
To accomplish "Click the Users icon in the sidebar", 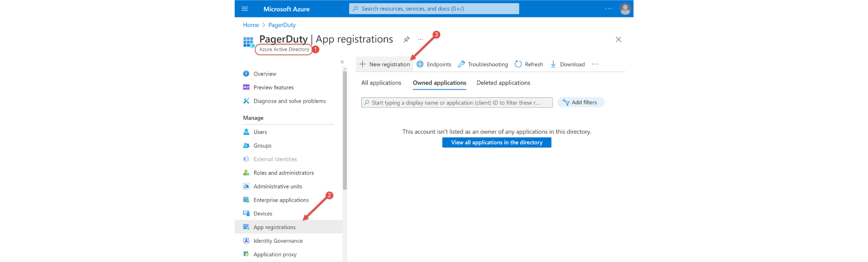I will (x=246, y=132).
